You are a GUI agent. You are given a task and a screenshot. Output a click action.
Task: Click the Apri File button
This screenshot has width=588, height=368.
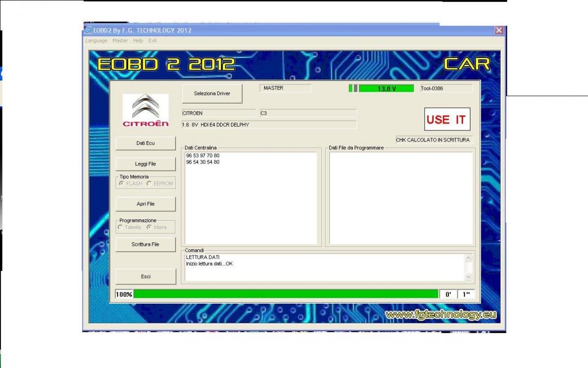pyautogui.click(x=146, y=204)
